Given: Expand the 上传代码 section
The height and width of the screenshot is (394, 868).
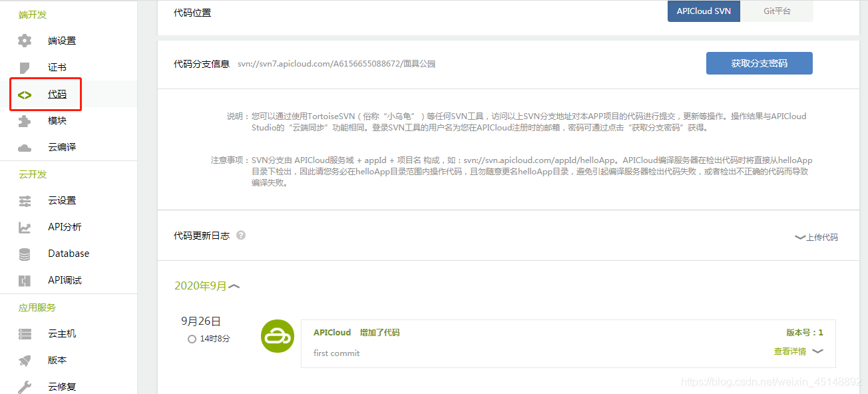Looking at the screenshot, I should [816, 237].
